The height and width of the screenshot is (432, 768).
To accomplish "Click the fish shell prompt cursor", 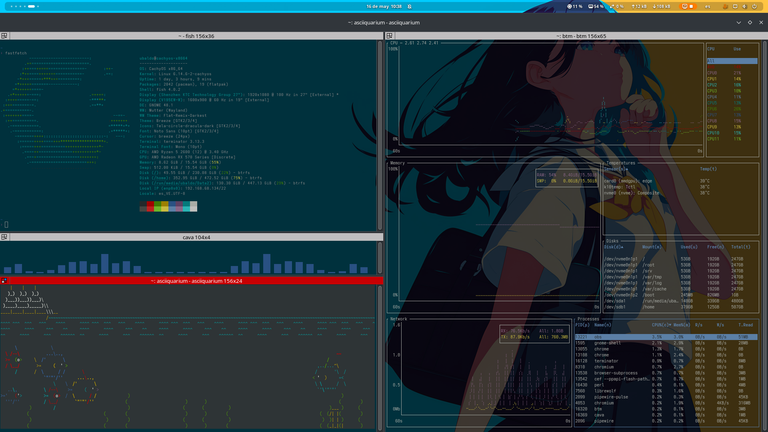I will pos(6,224).
